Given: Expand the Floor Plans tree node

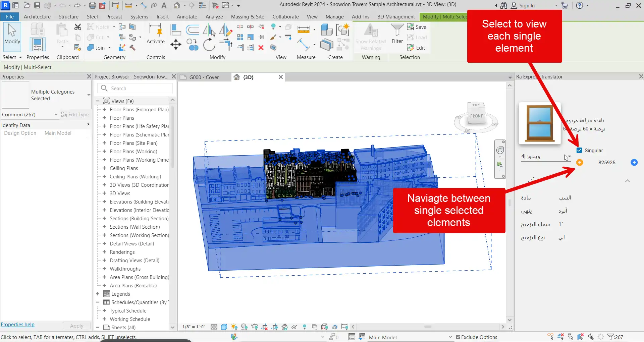Looking at the screenshot, I should coord(104,118).
